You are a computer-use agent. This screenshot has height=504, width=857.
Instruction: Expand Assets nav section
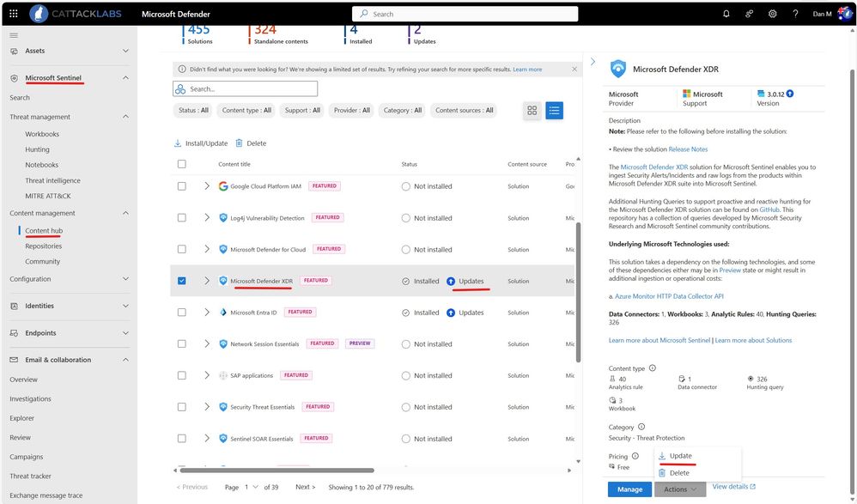[x=125, y=51]
